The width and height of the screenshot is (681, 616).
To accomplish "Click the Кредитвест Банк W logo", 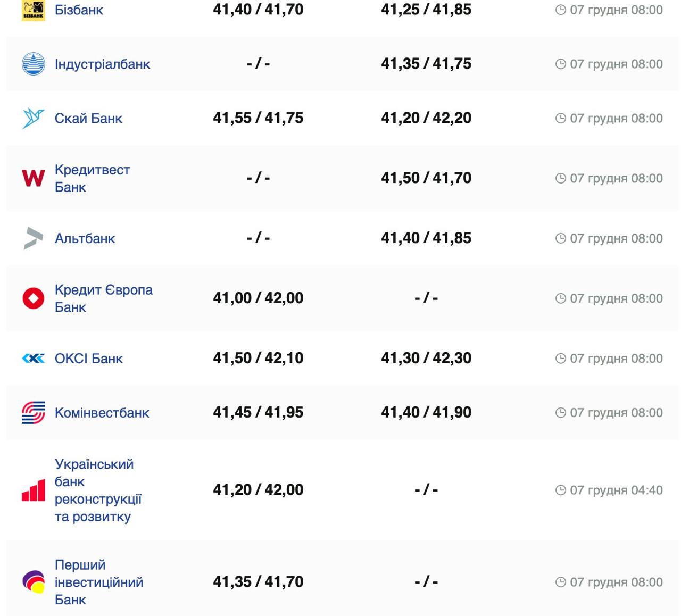I will click(x=33, y=178).
